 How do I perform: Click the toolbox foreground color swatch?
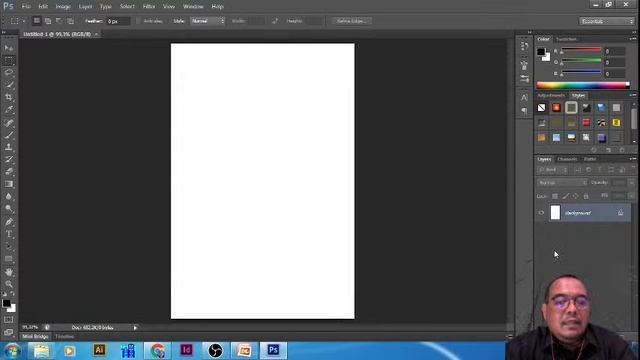[x=6, y=303]
